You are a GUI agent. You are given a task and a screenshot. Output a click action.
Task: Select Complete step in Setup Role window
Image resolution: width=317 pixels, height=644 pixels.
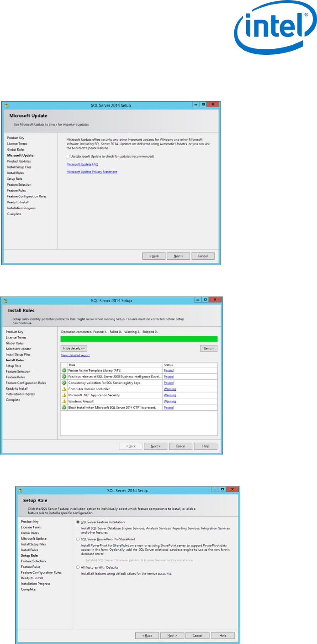coord(28,589)
